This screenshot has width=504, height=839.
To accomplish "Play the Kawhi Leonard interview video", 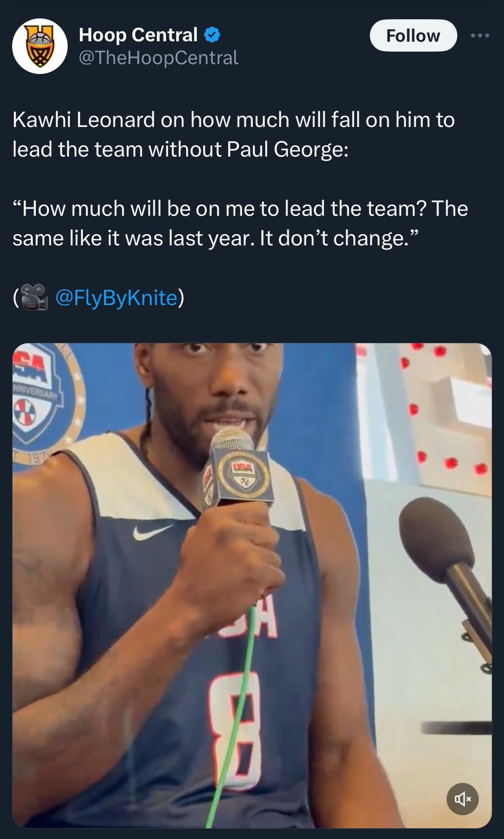I will (252, 586).
